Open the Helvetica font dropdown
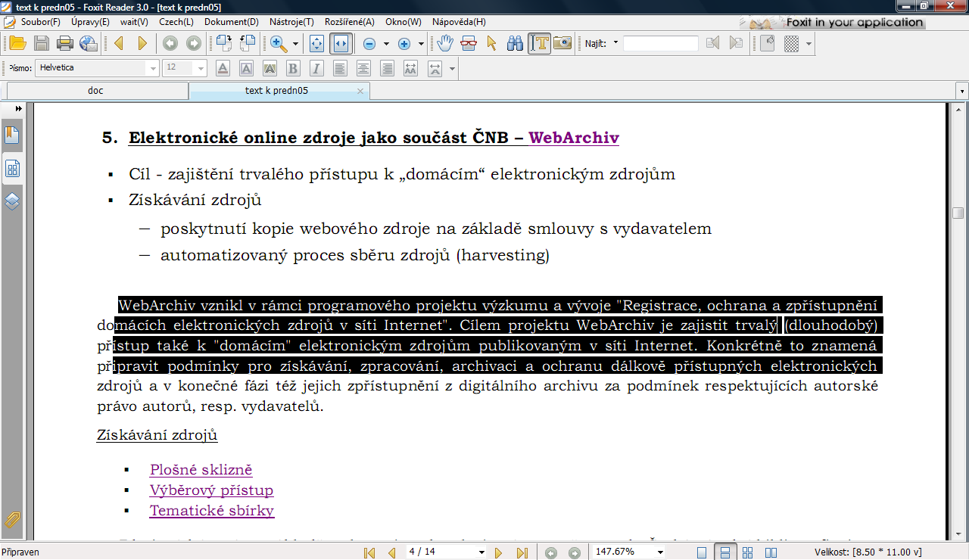Screen dimensions: 969x560 (x=154, y=68)
